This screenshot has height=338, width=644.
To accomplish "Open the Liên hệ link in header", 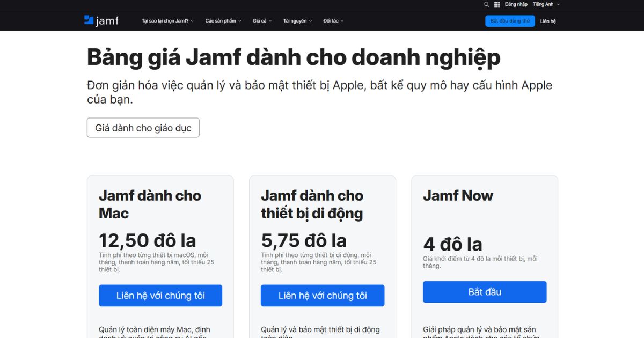I will coord(548,21).
